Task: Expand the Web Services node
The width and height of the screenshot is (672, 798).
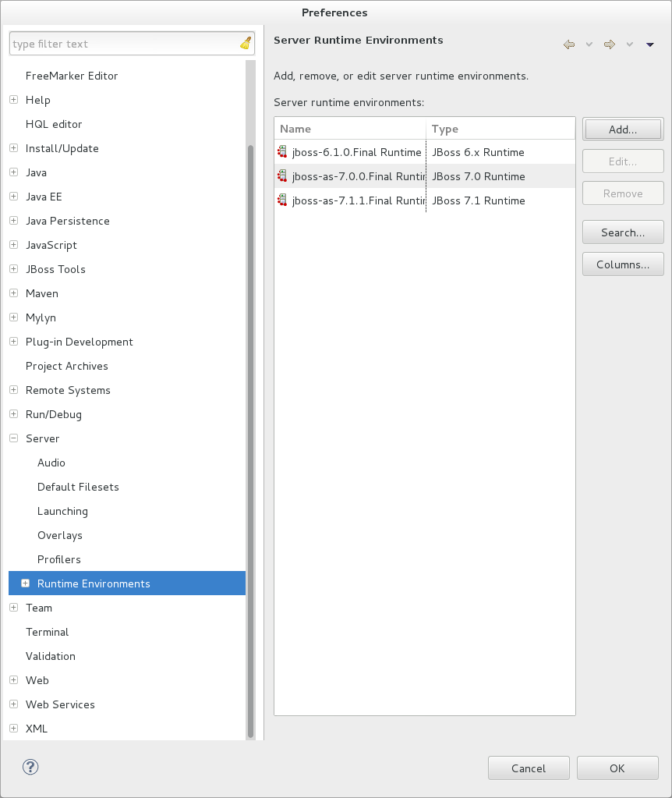Action: pyautogui.click(x=12, y=704)
